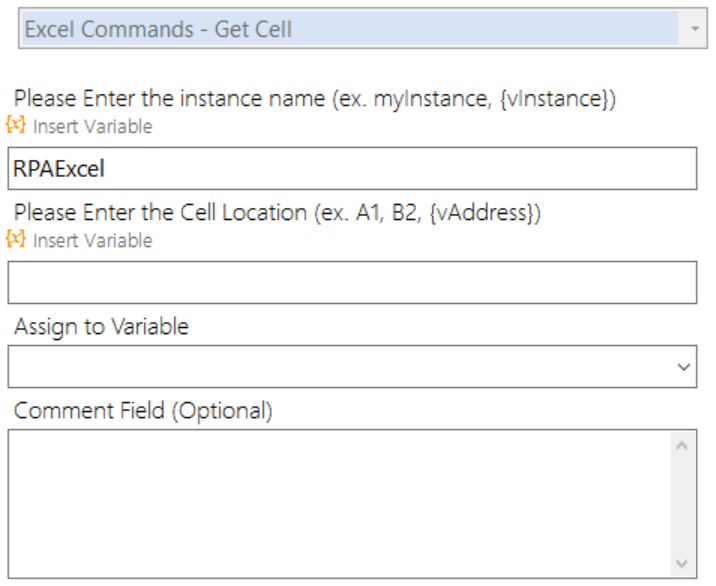Click inside the Comment Field text area
The image size is (716, 586).
click(x=339, y=504)
